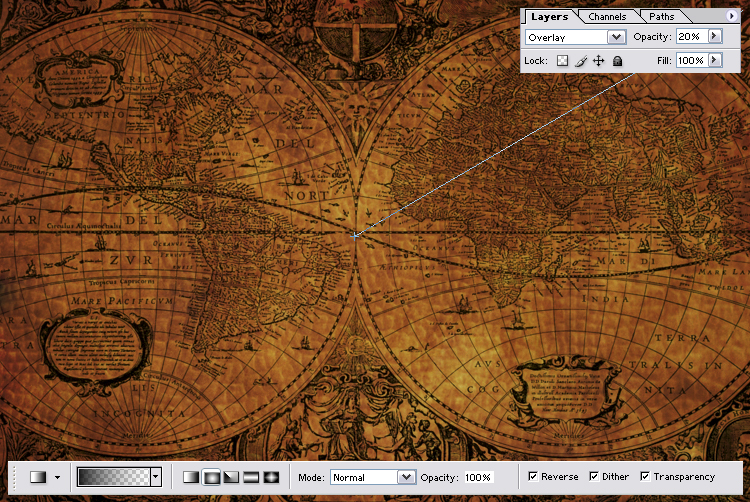Viewport: 750px width, 502px height.
Task: Open the Layers panel flyout menu button
Action: (x=733, y=16)
